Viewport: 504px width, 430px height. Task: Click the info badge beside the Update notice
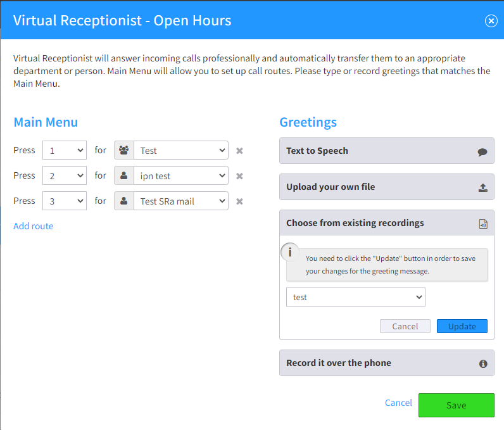coord(290,252)
